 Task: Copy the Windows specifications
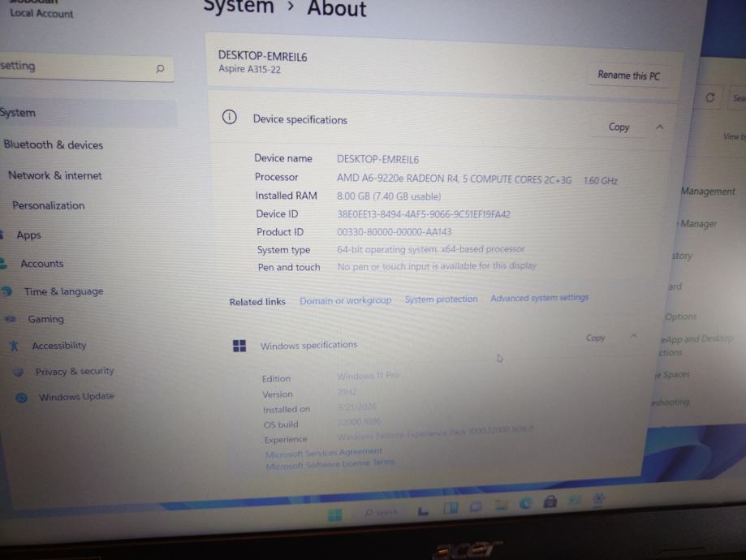point(595,338)
